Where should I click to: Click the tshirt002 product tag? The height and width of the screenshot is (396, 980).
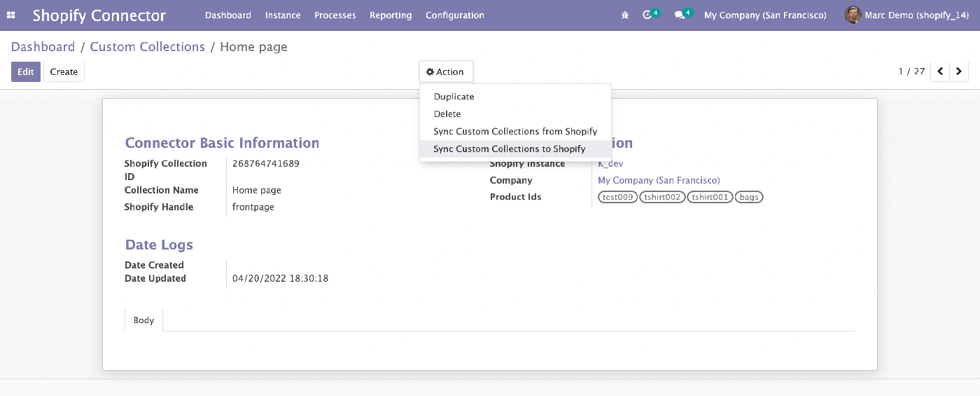(662, 197)
